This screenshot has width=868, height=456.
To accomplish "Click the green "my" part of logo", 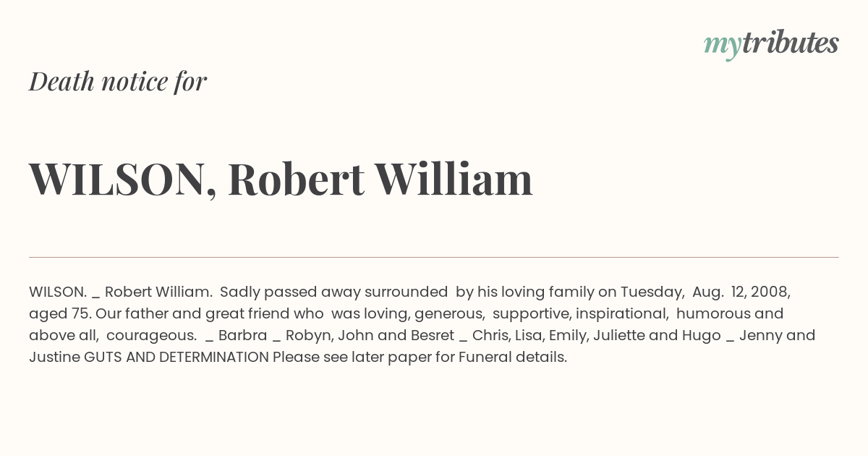I will [x=723, y=48].
